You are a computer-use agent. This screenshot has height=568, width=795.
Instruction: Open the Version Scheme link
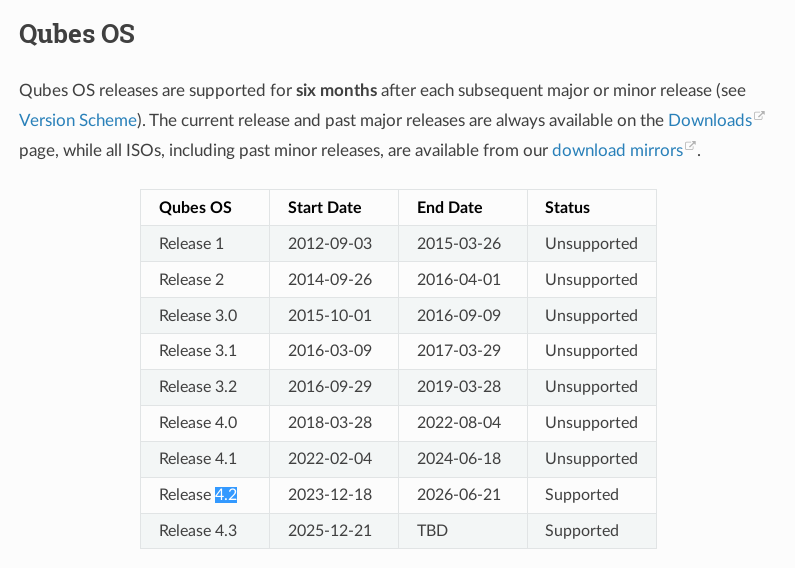[77, 120]
